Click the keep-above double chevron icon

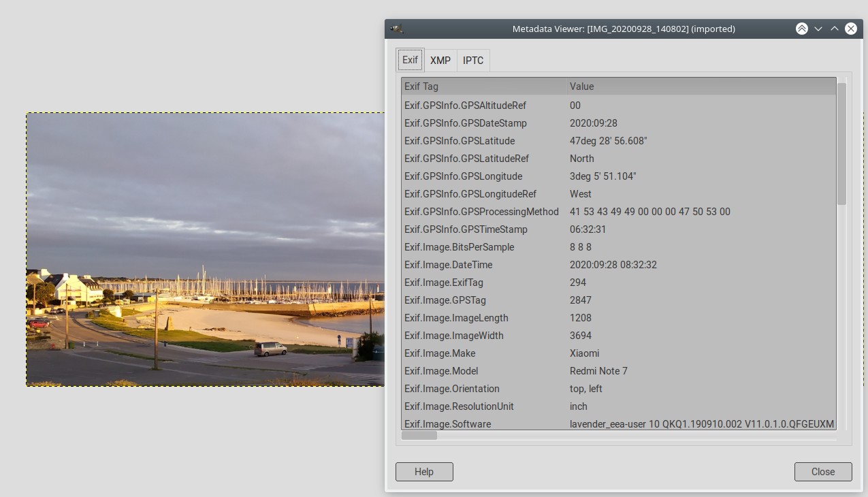pos(802,29)
